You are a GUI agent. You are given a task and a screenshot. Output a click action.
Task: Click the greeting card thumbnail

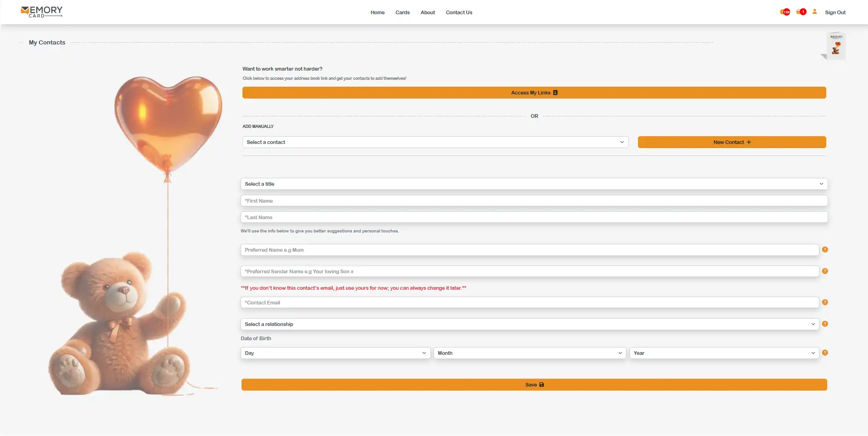pos(836,46)
